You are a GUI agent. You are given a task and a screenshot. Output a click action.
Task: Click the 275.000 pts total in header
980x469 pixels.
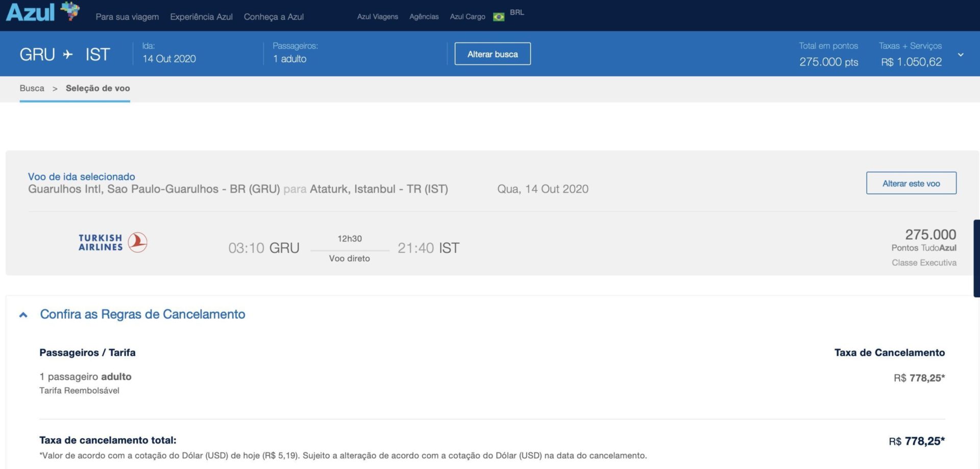828,62
